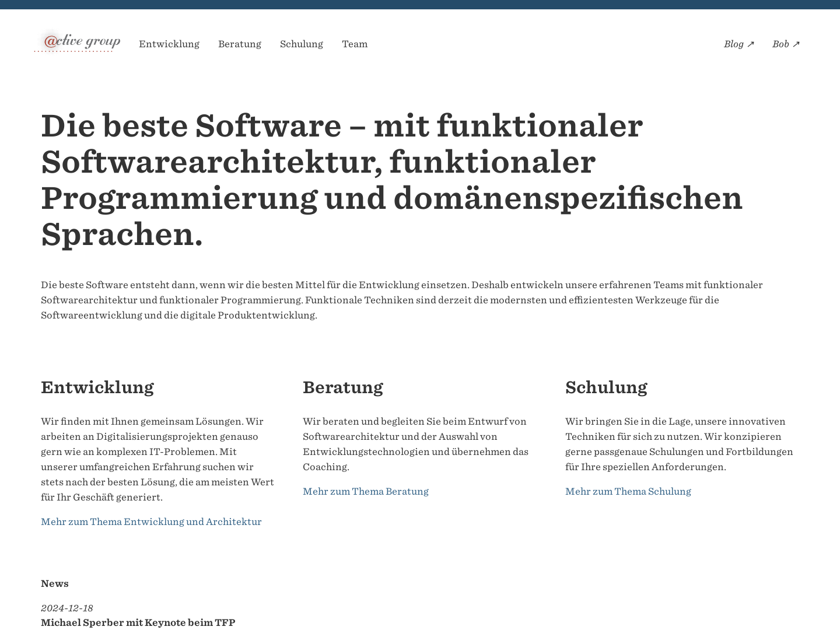Screen dimensions: 840x630
Task: Go to Schulung in the navigation
Action: pos(302,44)
